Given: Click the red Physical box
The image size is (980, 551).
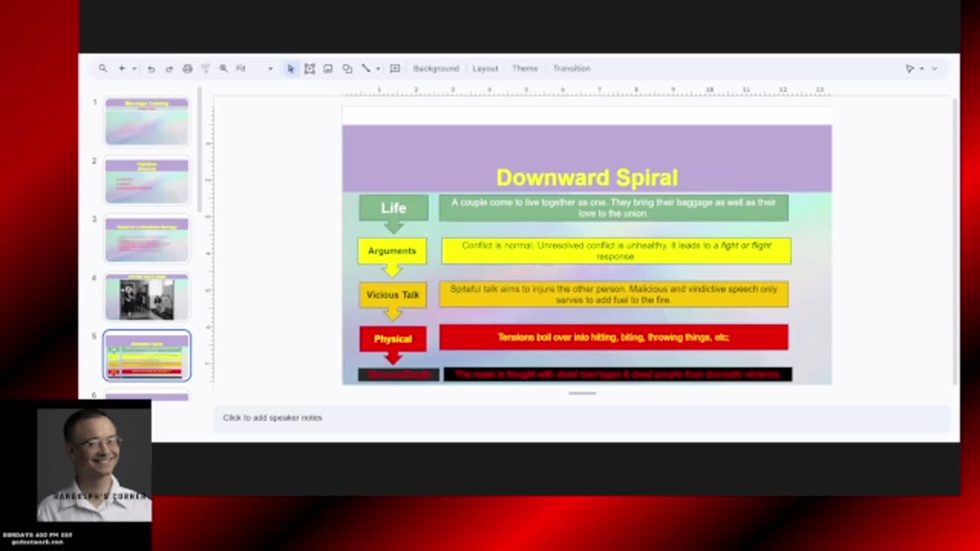Looking at the screenshot, I should click(x=393, y=338).
